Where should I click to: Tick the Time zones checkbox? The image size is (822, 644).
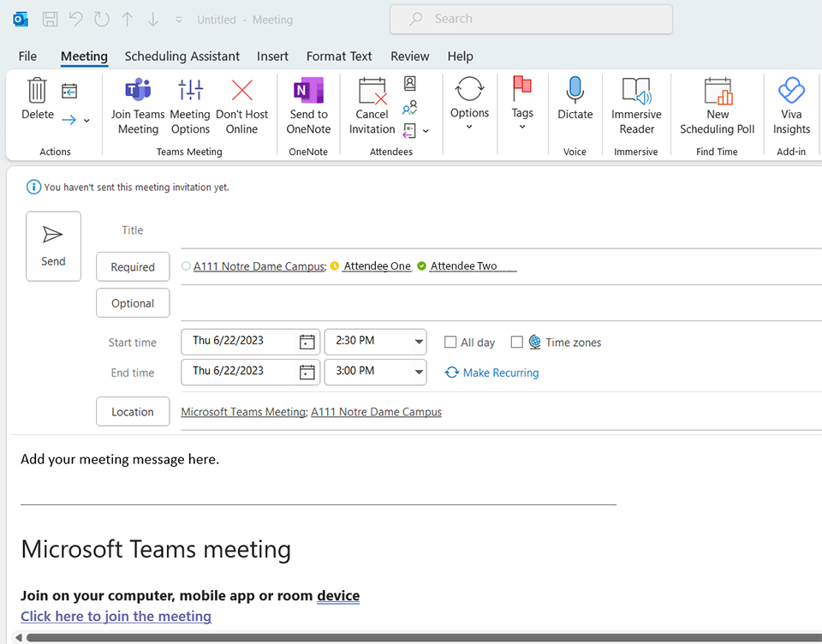coord(516,343)
